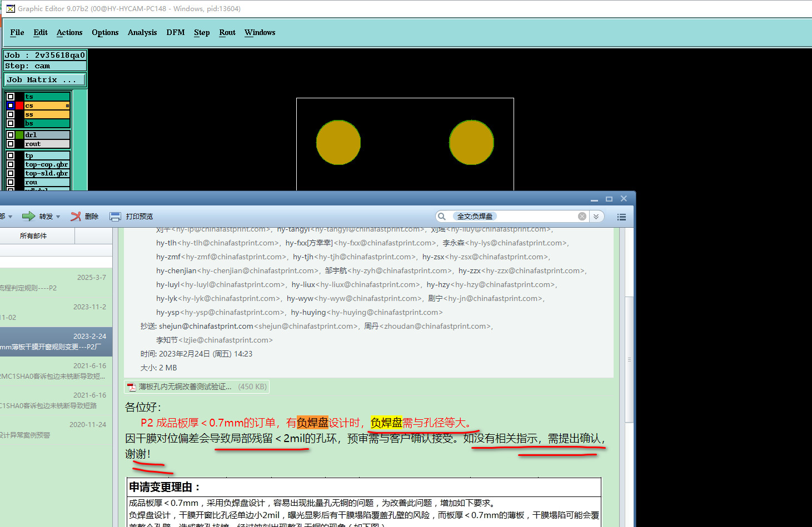The image size is (812, 527).
Task: Click the right yellow pad in graphic canvas
Action: pos(471,143)
